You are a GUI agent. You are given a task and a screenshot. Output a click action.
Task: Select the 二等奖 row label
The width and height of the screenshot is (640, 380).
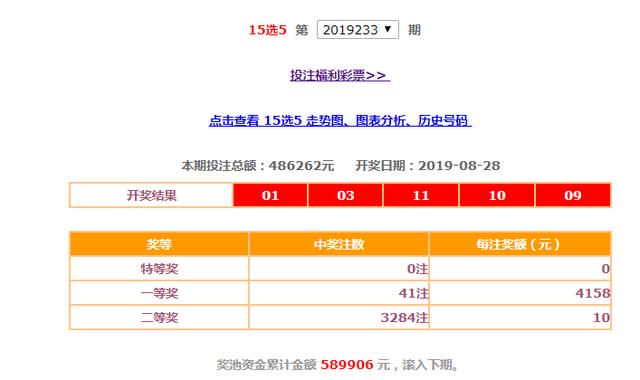[x=159, y=317]
